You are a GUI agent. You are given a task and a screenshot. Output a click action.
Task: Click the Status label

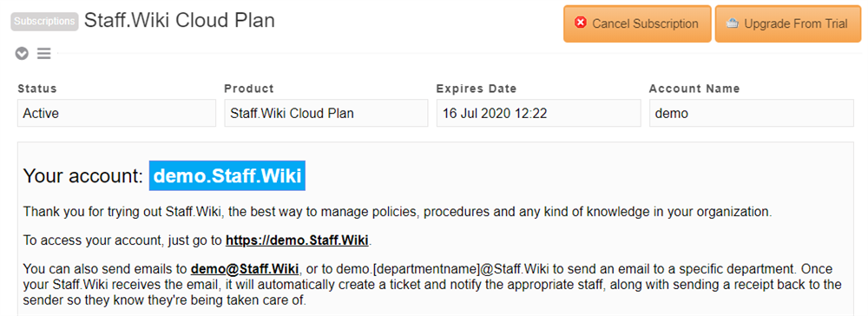37,89
